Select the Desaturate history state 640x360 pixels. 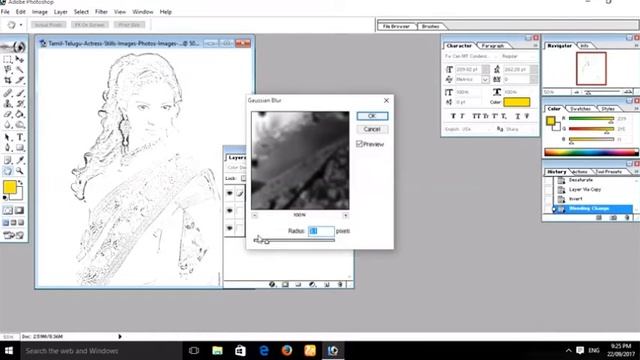tap(580, 180)
